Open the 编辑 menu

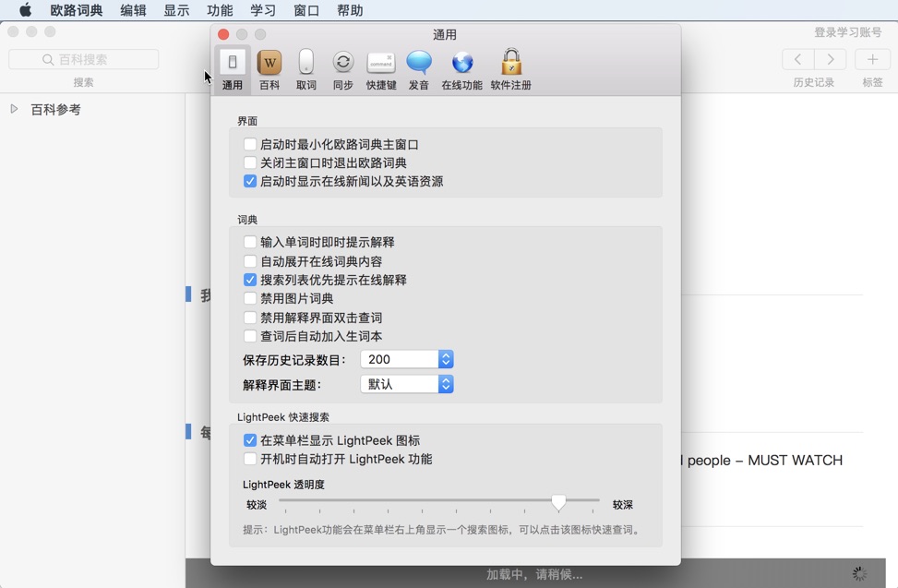133,10
